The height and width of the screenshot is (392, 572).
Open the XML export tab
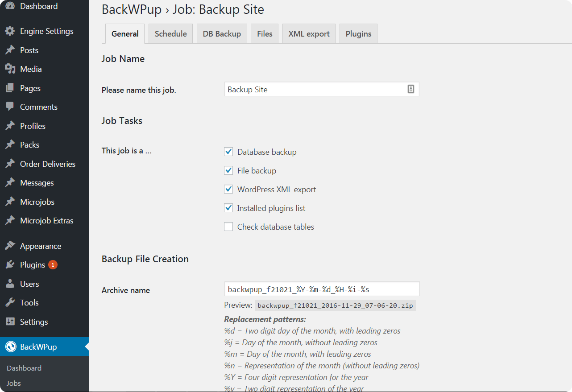coord(309,34)
